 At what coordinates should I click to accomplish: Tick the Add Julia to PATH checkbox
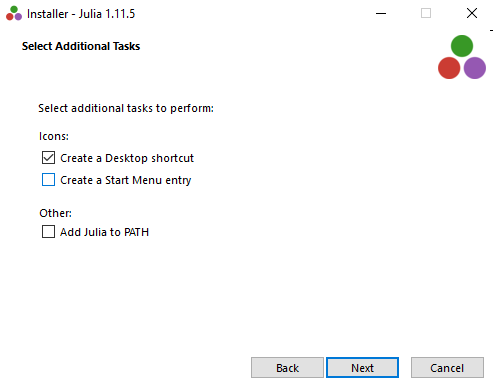point(48,232)
